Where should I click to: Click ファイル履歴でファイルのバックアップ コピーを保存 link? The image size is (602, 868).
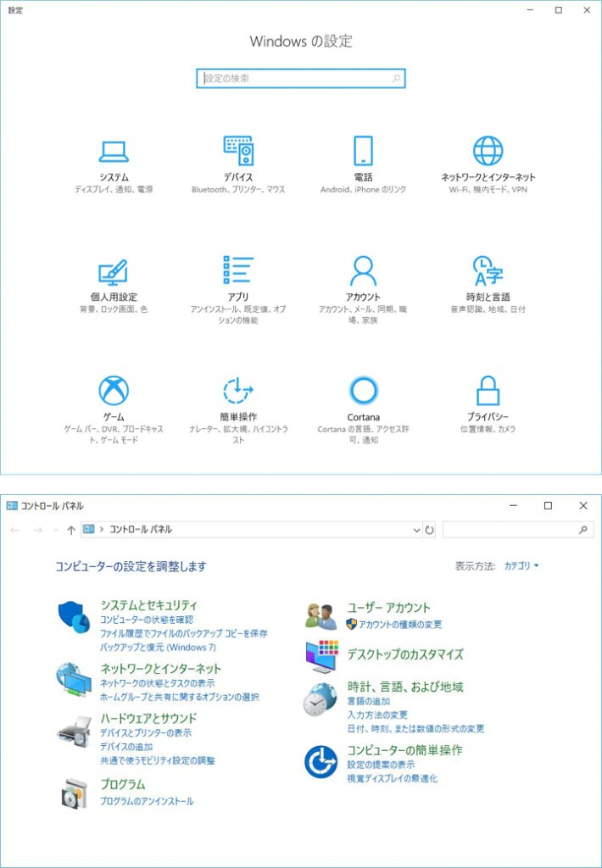[x=184, y=633]
